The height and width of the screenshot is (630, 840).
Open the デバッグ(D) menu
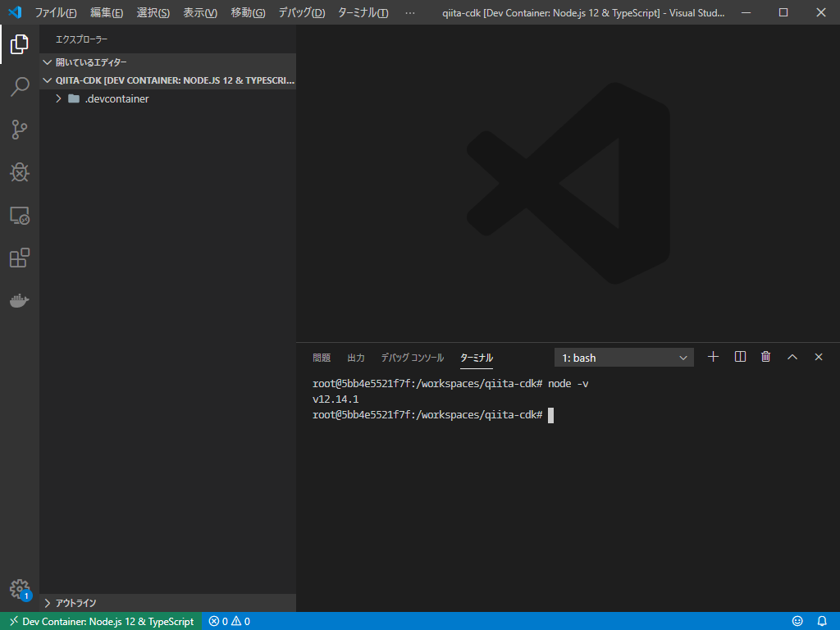(302, 13)
